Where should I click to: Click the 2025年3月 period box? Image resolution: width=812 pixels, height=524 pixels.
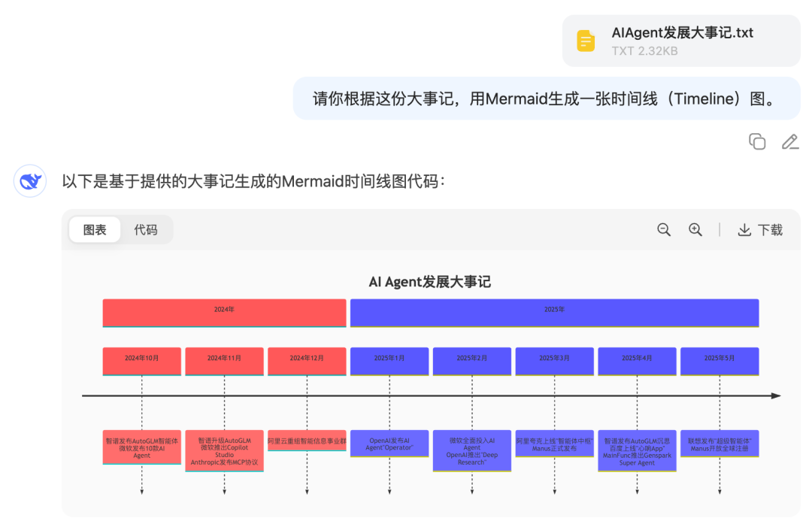[554, 362]
